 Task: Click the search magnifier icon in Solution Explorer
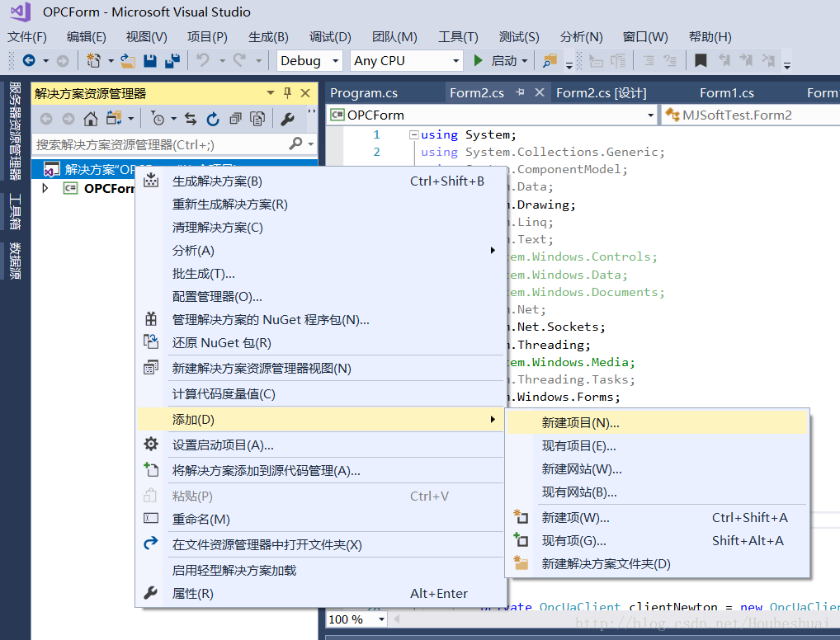(295, 144)
